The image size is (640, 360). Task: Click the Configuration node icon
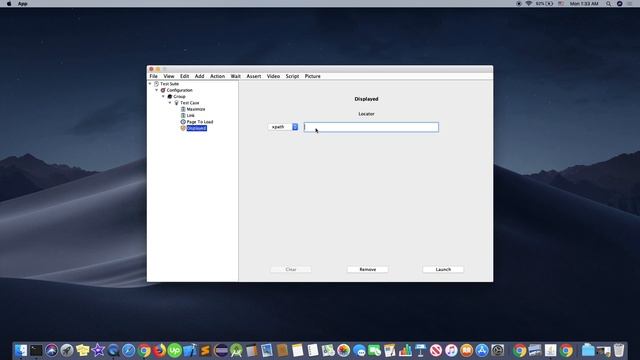tap(163, 90)
